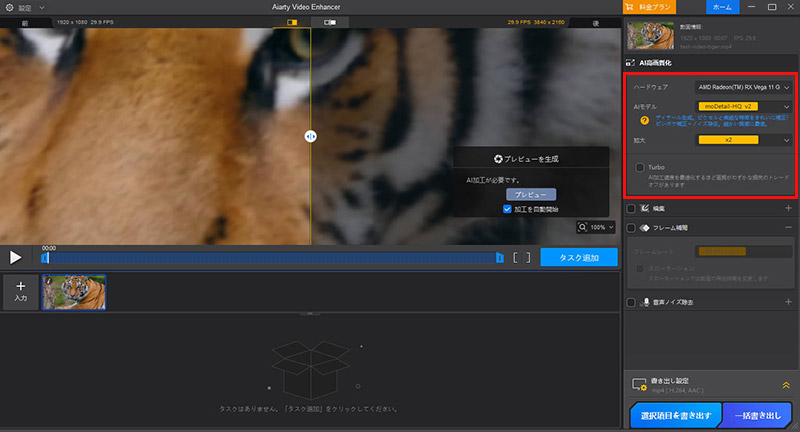Click the AI高画質化 section icon
This screenshot has height=432, width=800.
point(631,63)
